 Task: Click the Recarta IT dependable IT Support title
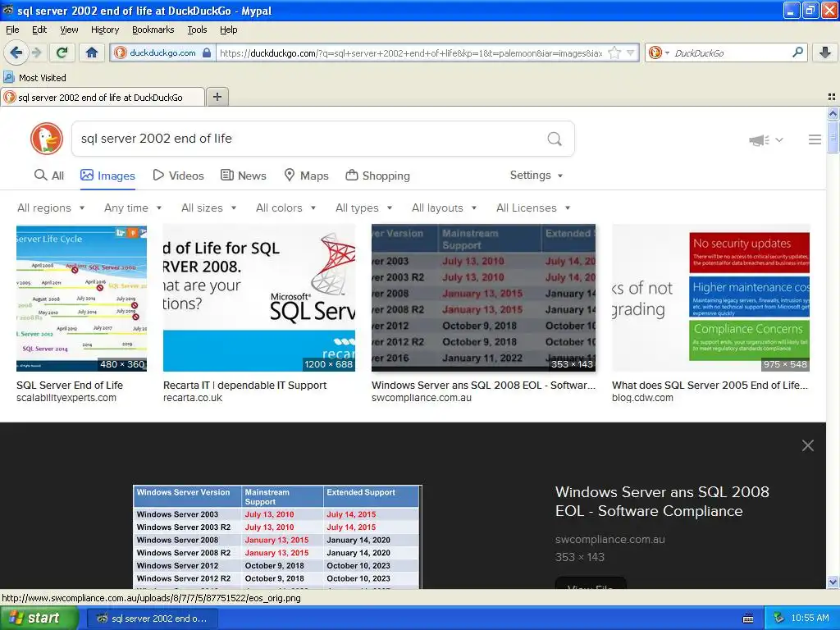244,386
